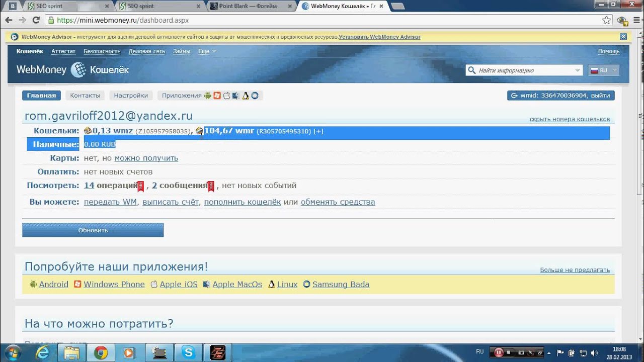Open the Аттестат top menu item

click(63, 51)
